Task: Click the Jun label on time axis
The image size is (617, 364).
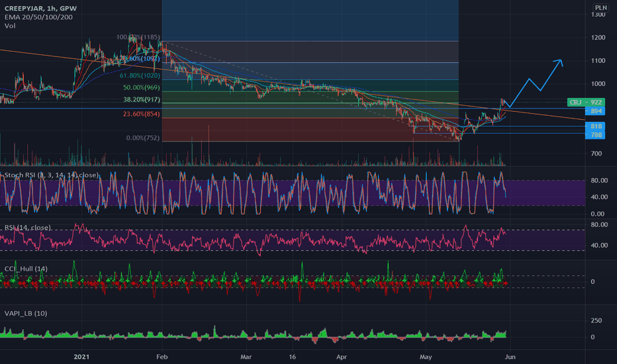Action: pos(510,357)
